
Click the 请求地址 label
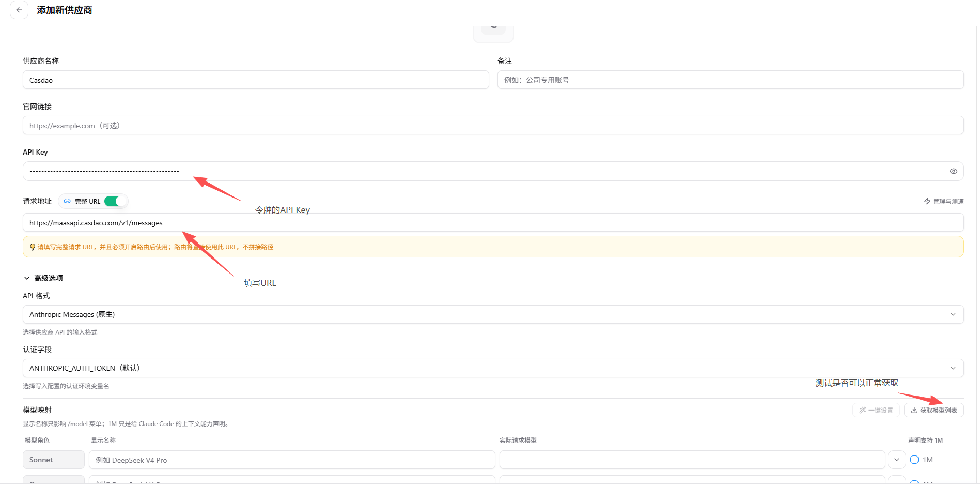(x=37, y=201)
